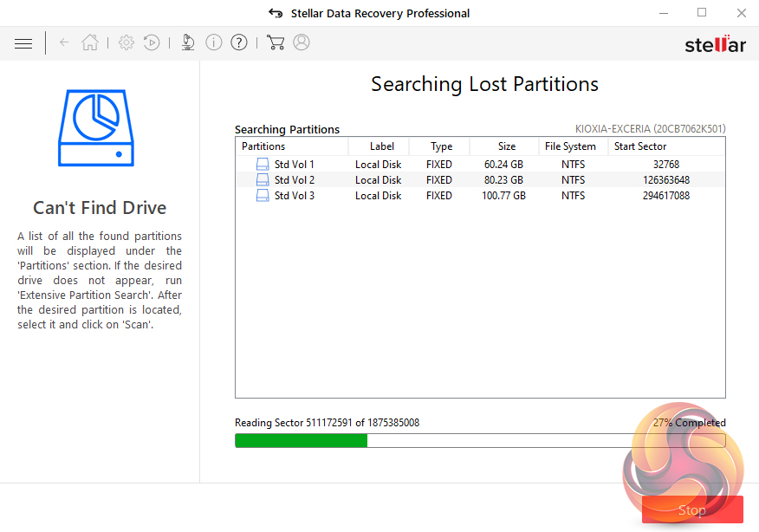This screenshot has height=532, width=759.
Task: Click the resume recovery icon
Action: (x=152, y=42)
